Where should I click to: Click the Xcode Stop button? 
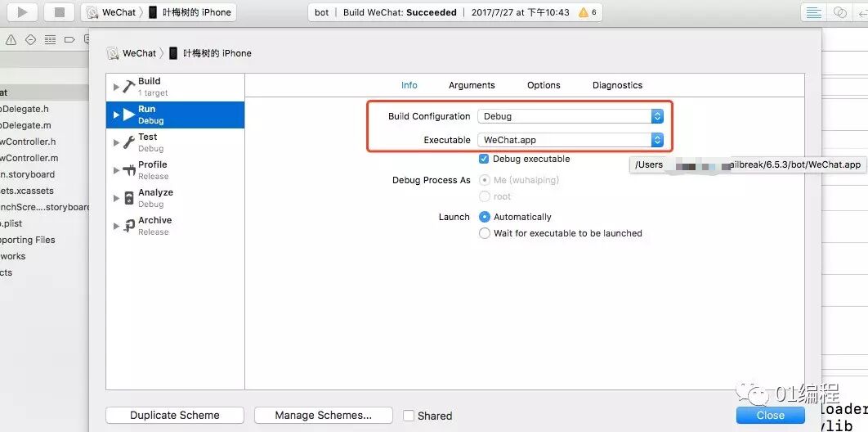60,12
